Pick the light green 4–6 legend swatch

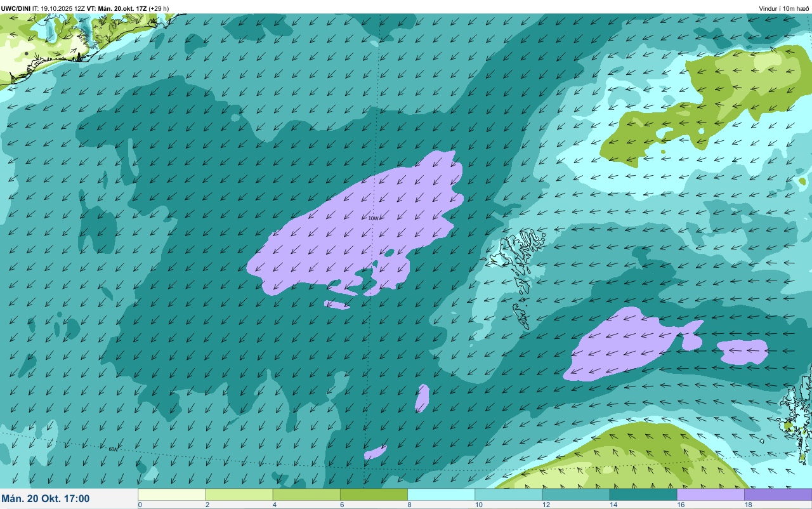click(x=306, y=494)
